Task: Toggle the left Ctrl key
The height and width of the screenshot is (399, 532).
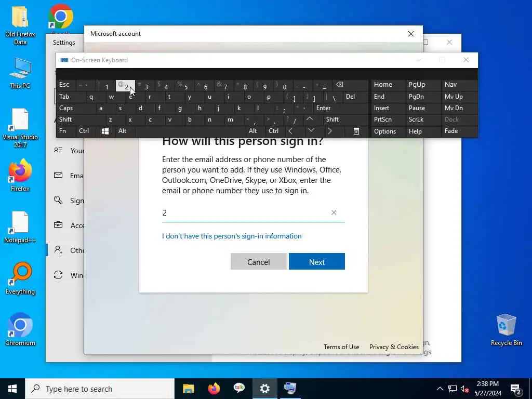Action: pos(85,131)
